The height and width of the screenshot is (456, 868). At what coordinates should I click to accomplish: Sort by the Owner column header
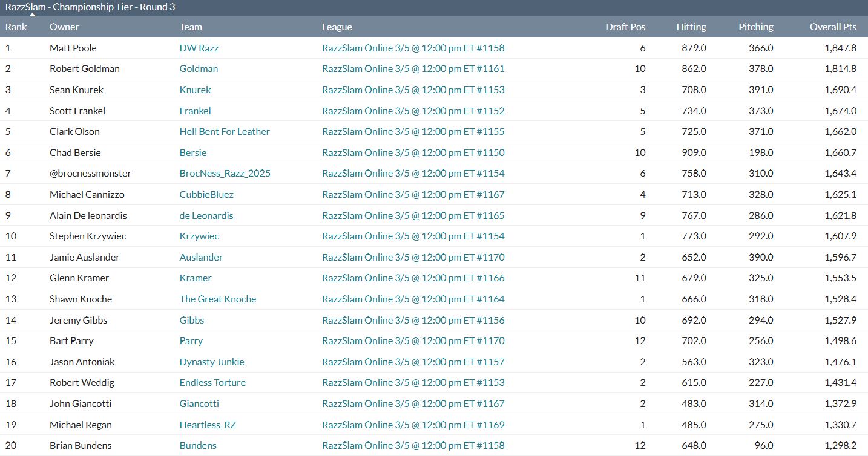(x=64, y=27)
